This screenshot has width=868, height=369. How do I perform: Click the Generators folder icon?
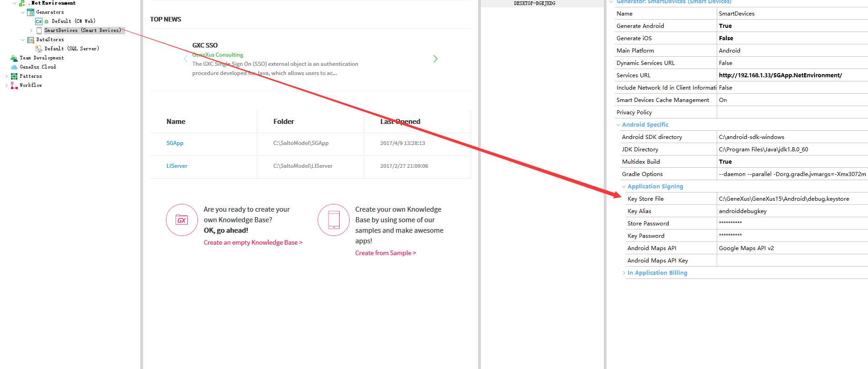pyautogui.click(x=31, y=12)
